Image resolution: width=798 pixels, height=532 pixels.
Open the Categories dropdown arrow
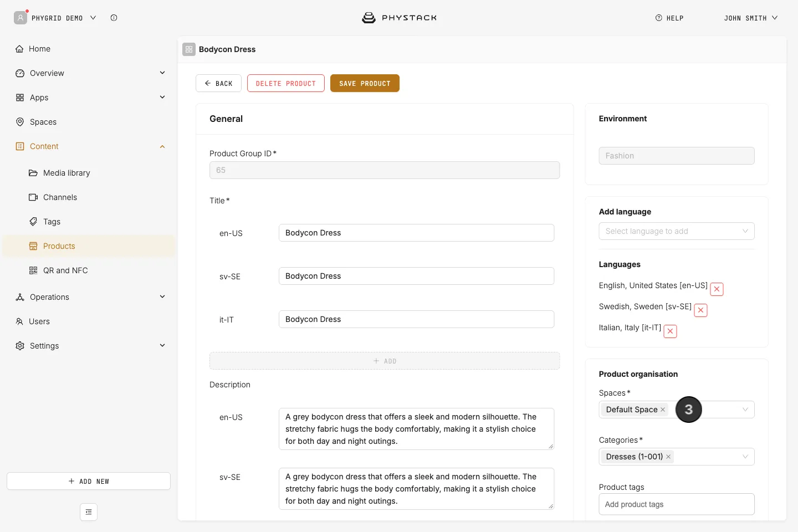[745, 457]
